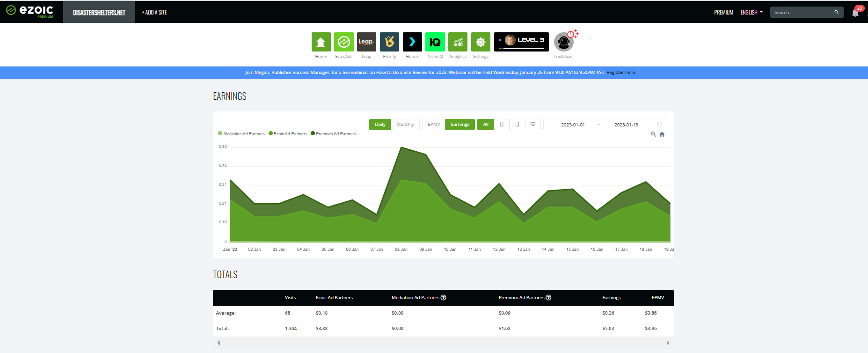Toggle Ezoic Ad Partners legend series
The image size is (868, 353).
(x=288, y=134)
